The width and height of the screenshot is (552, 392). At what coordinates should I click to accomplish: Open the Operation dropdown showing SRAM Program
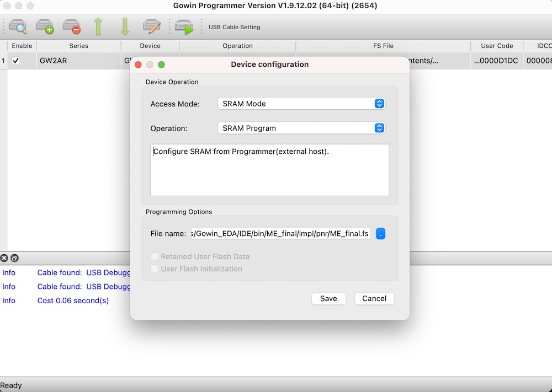301,128
